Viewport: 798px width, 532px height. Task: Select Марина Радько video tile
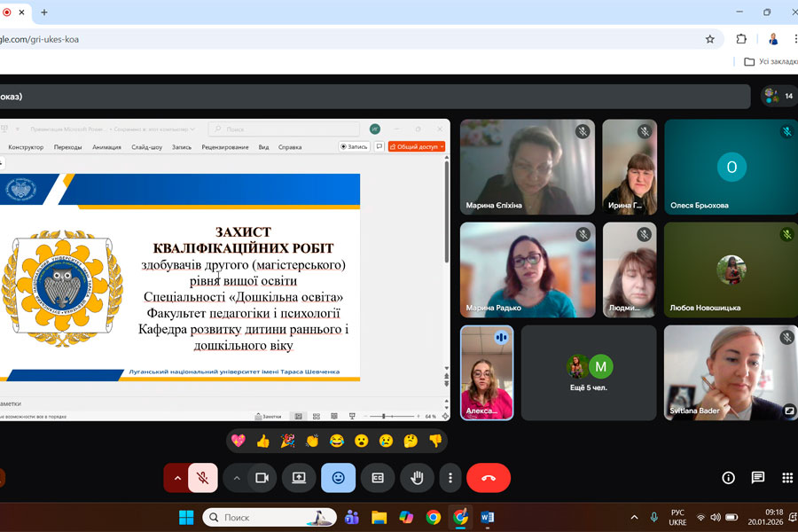[x=528, y=270]
